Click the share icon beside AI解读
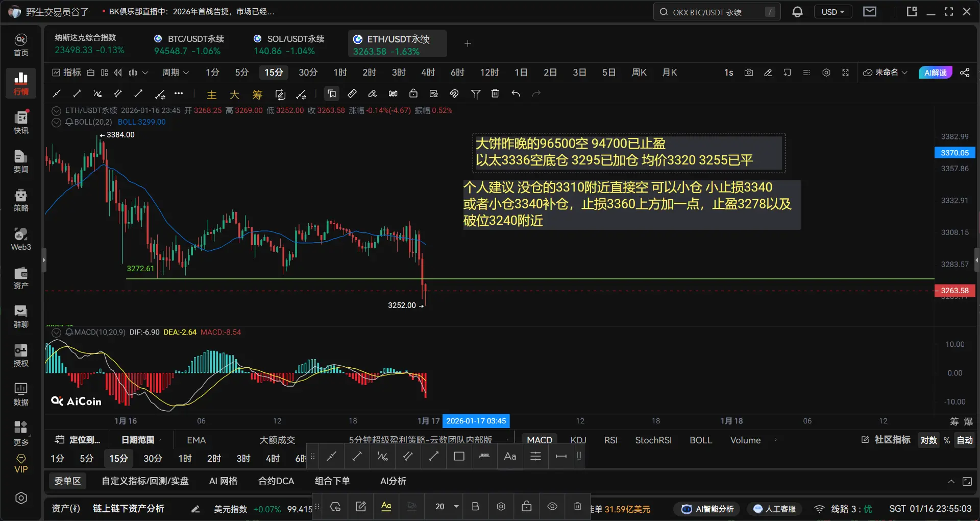This screenshot has width=980, height=521. [x=965, y=73]
